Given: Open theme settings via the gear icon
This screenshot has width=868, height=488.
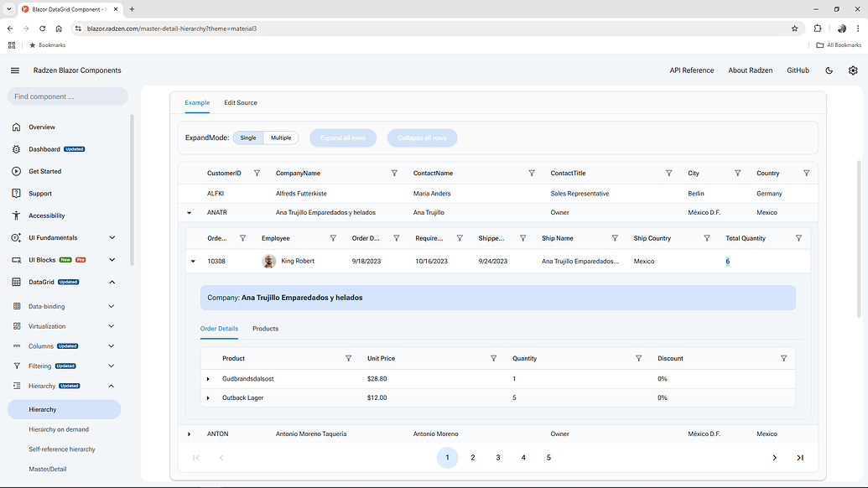Looking at the screenshot, I should point(853,70).
